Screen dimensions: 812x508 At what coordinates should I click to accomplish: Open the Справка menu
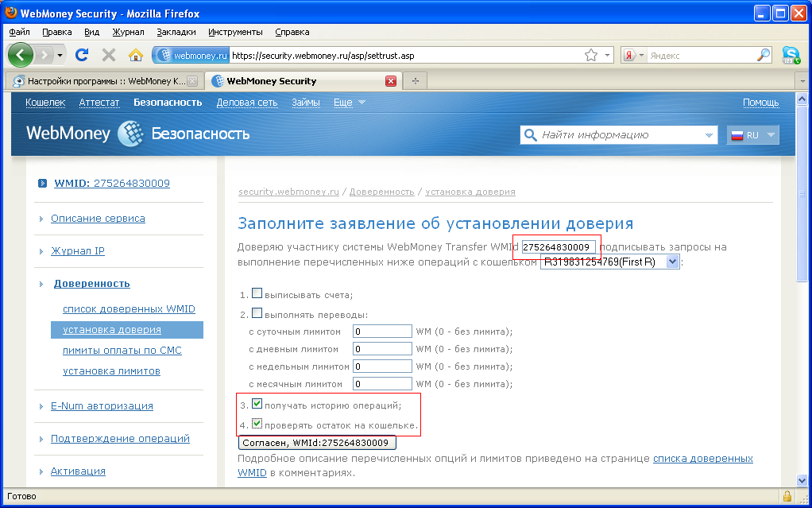click(292, 32)
